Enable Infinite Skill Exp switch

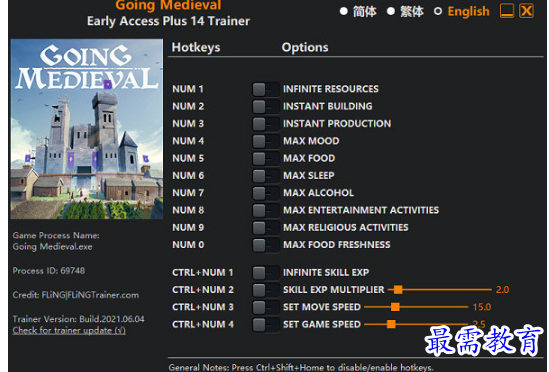[x=265, y=273]
